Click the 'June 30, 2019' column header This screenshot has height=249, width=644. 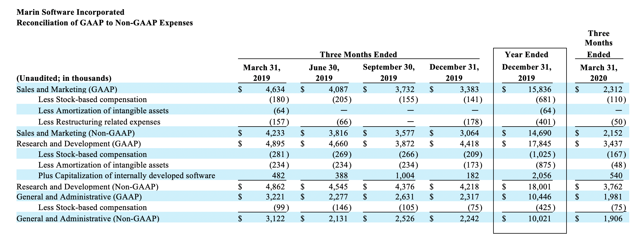click(x=324, y=73)
